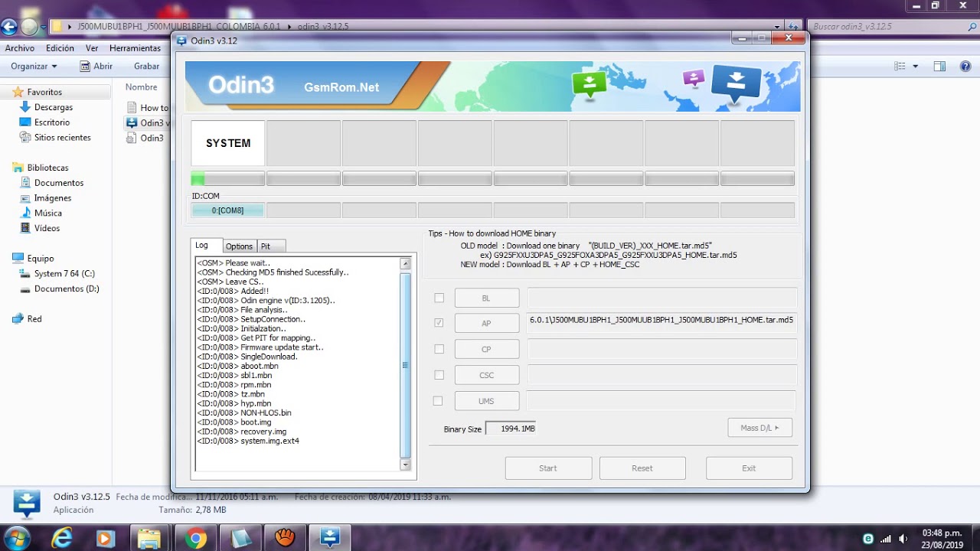Select the 'How to' text file icon
This screenshot has height=551, width=980.
(x=132, y=108)
